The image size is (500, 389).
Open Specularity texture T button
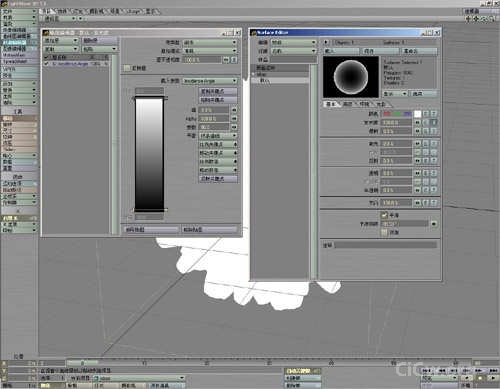(434, 144)
